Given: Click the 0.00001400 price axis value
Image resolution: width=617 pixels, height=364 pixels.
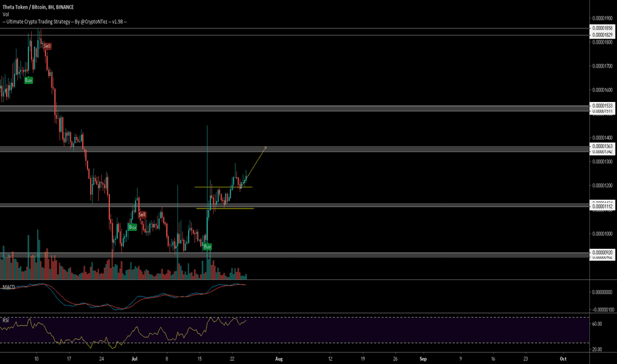Looking at the screenshot, I should [x=602, y=138].
